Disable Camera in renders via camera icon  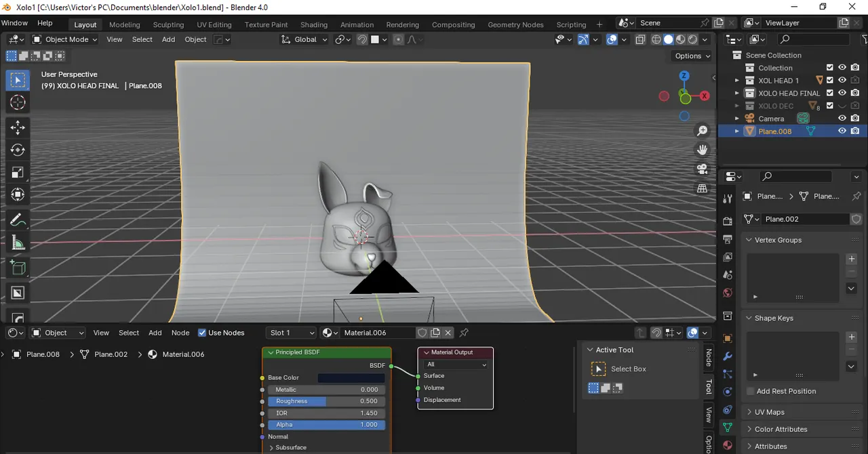coord(855,118)
